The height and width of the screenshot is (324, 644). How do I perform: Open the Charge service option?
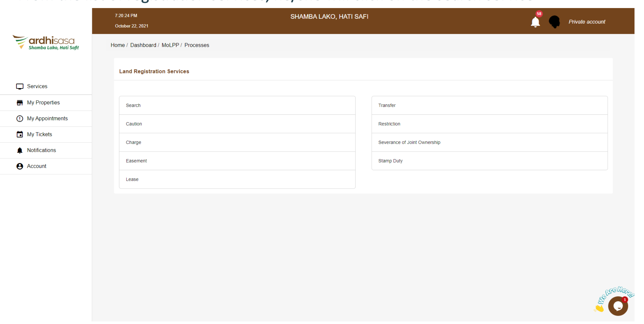pyautogui.click(x=133, y=142)
